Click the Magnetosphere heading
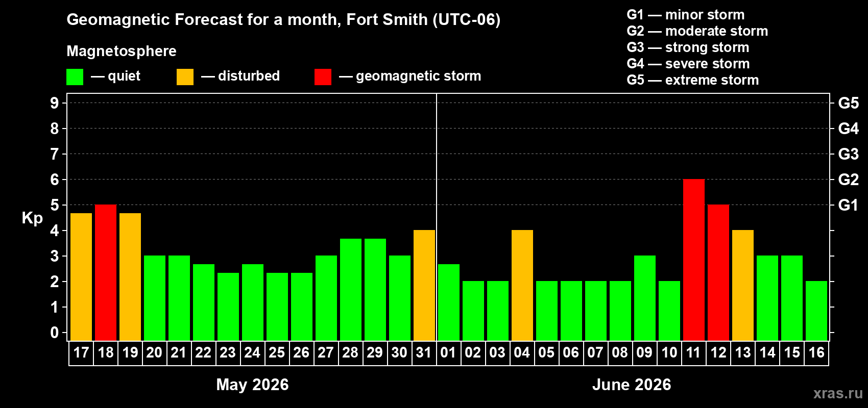This screenshot has width=868, height=408. pos(122,51)
